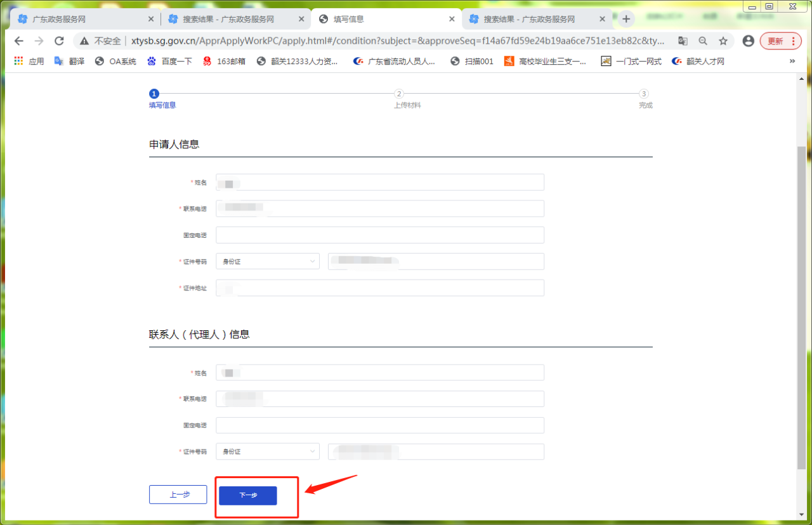Click the applicant 证件地址 input field
This screenshot has height=525, width=812.
(379, 288)
